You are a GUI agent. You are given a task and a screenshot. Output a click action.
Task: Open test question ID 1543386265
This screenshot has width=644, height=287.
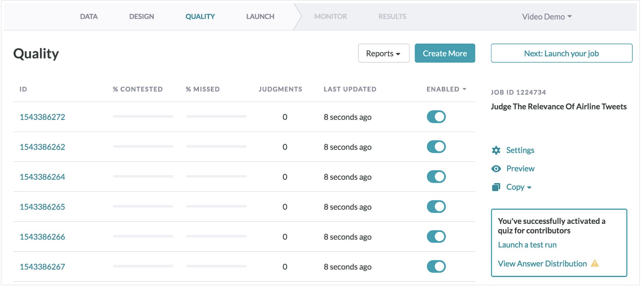click(42, 207)
